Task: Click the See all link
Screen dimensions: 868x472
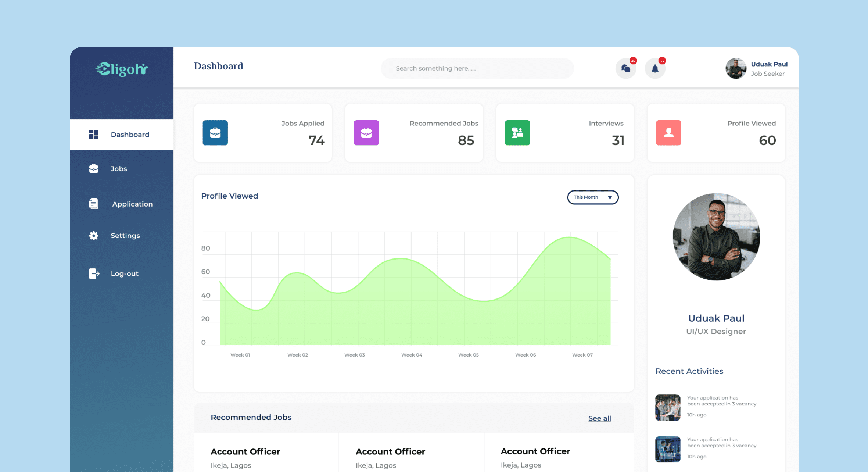Action: (599, 418)
